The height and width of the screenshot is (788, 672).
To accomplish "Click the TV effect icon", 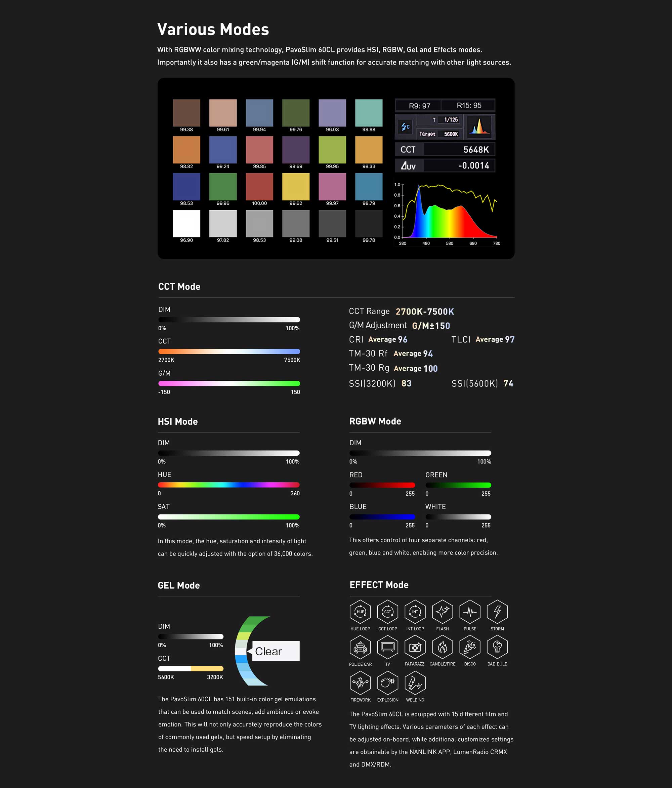I will pos(387,647).
